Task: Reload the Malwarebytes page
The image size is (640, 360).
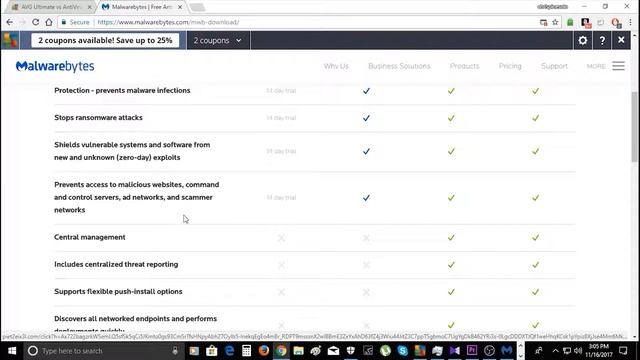Action: (x=36, y=22)
